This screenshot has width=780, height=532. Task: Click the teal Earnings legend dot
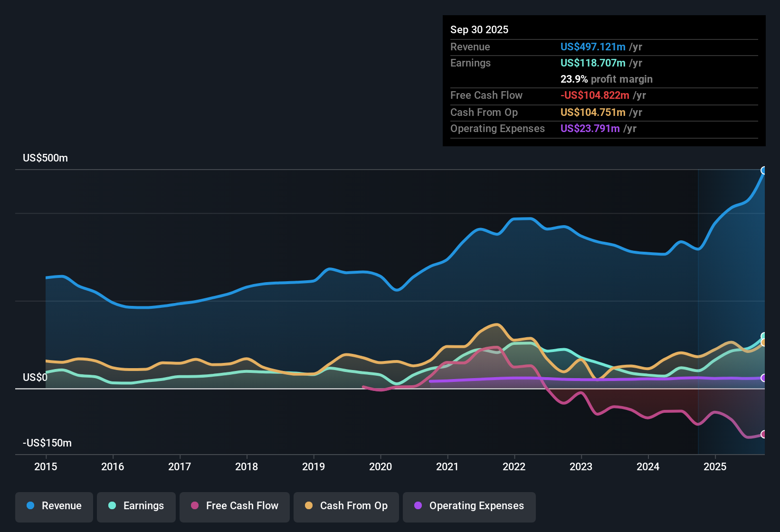[112, 506]
